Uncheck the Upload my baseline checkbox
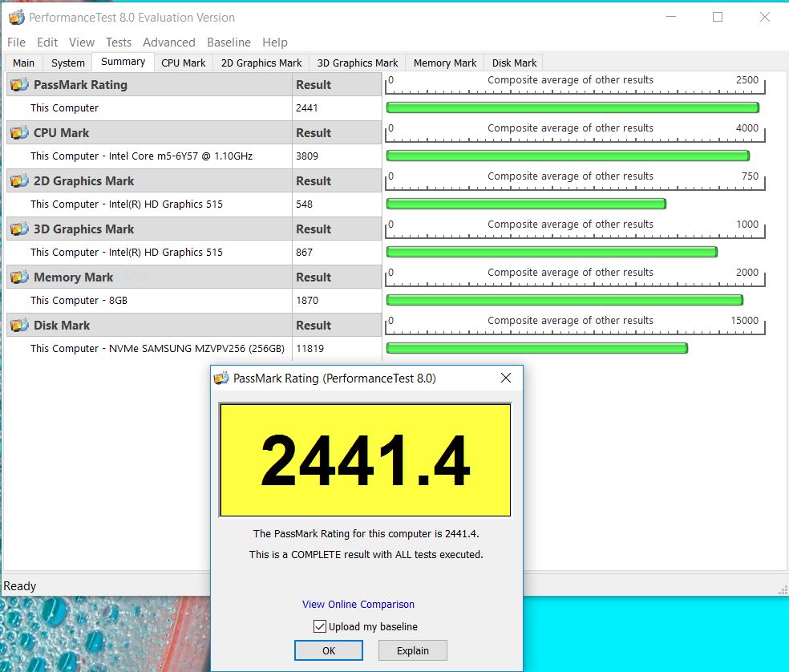The image size is (789, 672). 320,626
